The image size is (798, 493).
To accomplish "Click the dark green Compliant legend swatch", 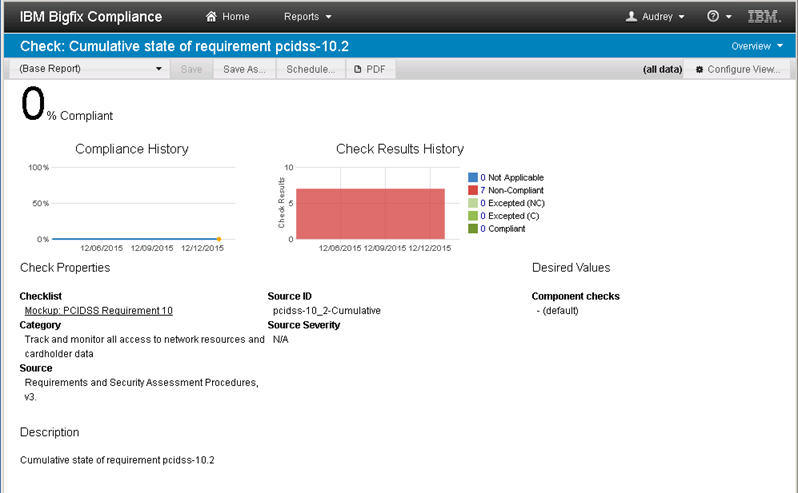I will click(473, 229).
